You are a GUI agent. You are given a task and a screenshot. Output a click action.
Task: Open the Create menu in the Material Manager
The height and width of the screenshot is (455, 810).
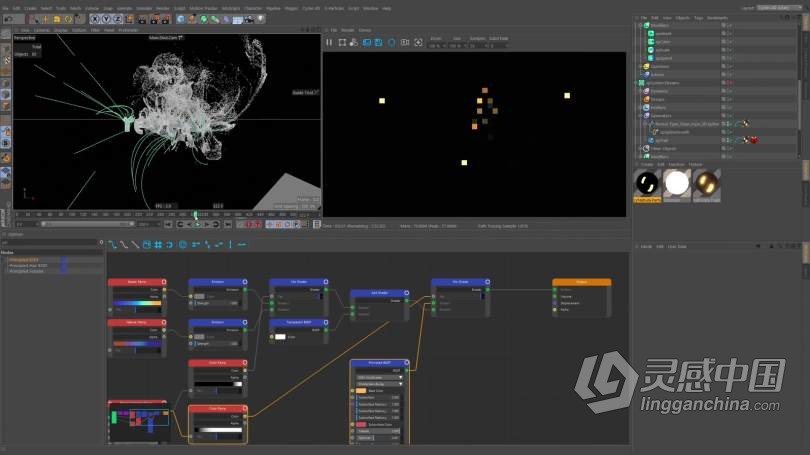coord(647,165)
